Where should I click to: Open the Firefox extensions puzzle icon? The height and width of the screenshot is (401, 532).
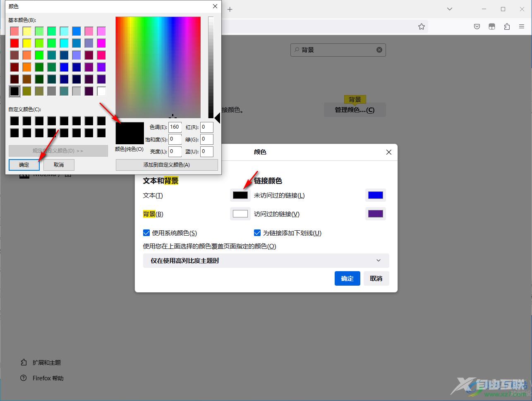(x=507, y=26)
